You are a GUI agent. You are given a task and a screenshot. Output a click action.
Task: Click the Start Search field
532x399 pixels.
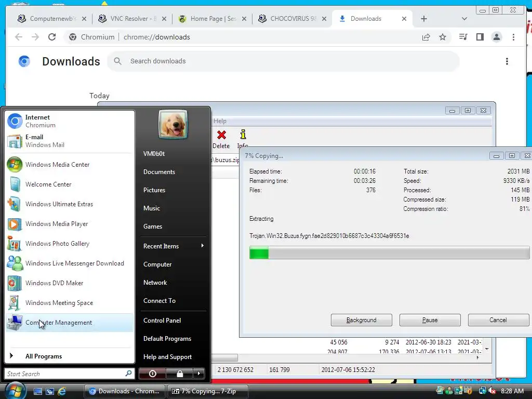tap(64, 374)
